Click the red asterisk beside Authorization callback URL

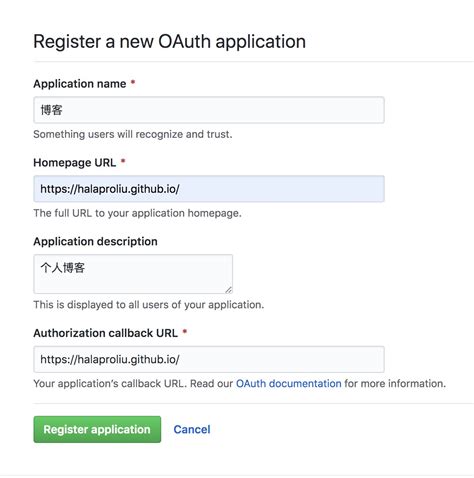(185, 331)
